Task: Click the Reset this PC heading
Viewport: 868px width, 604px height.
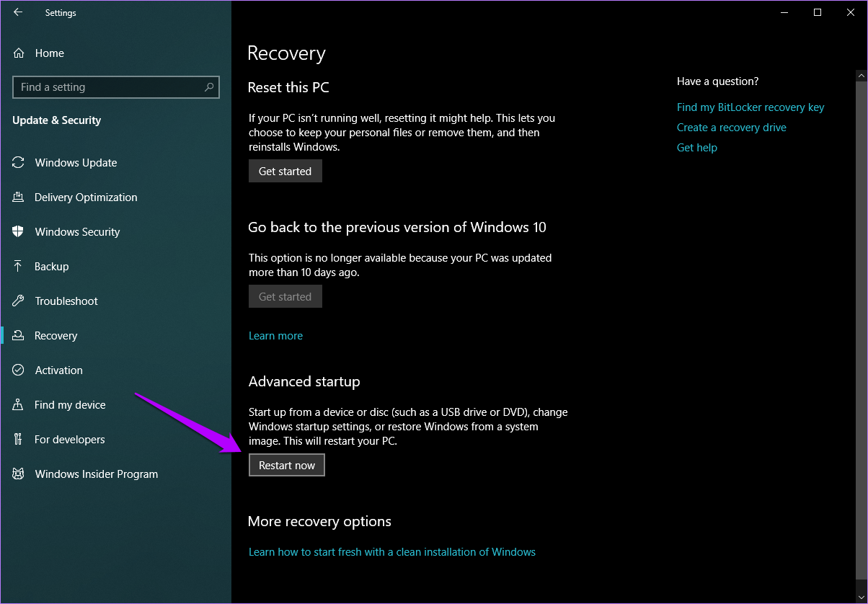Action: (x=288, y=87)
